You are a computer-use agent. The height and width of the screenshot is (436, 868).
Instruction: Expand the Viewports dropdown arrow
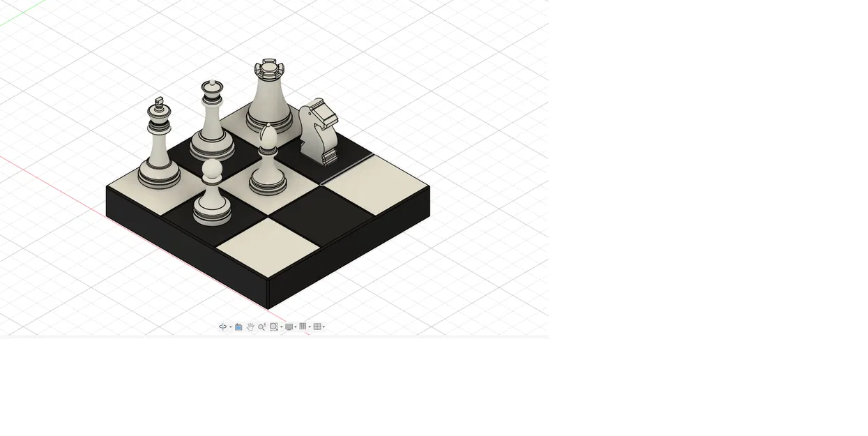click(x=323, y=327)
